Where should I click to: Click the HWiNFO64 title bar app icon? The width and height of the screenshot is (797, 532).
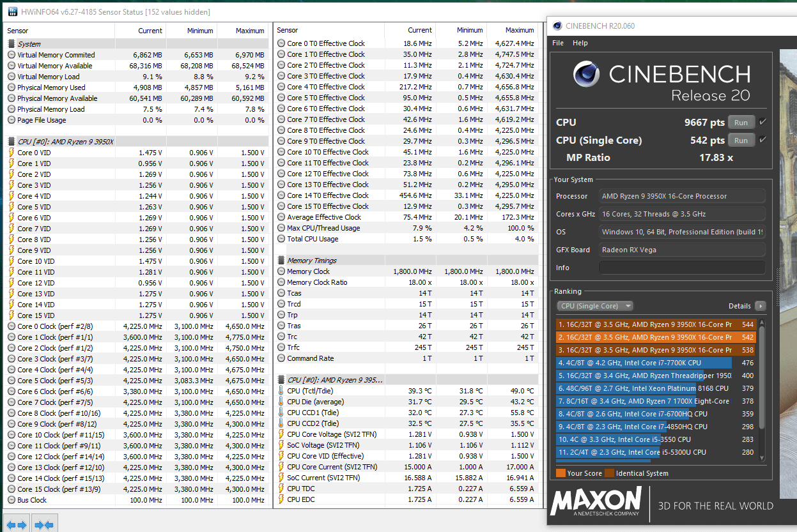pos(13,12)
